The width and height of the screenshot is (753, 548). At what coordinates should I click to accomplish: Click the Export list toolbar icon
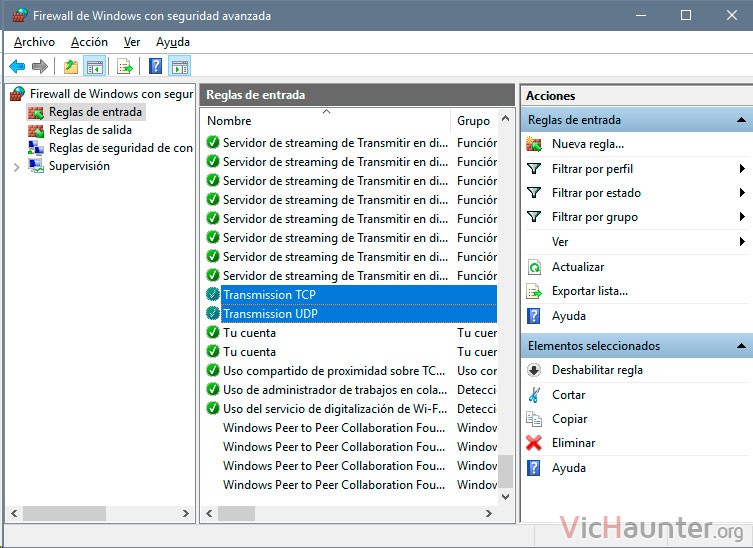[x=125, y=66]
